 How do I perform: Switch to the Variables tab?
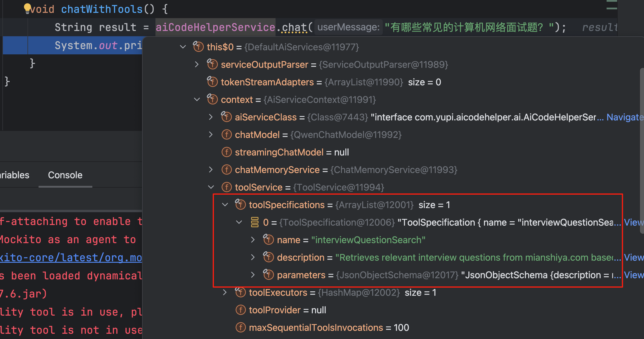click(x=15, y=175)
